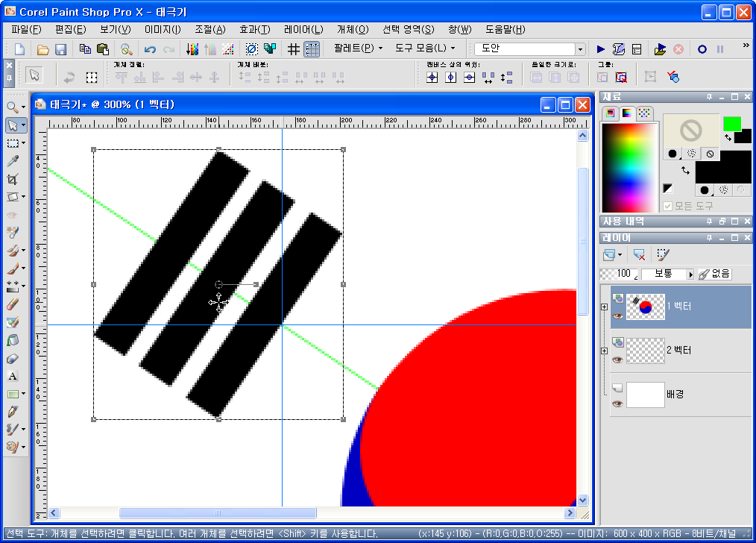The image size is (756, 543).
Task: Select the Eraser tool
Action: [x=13, y=304]
